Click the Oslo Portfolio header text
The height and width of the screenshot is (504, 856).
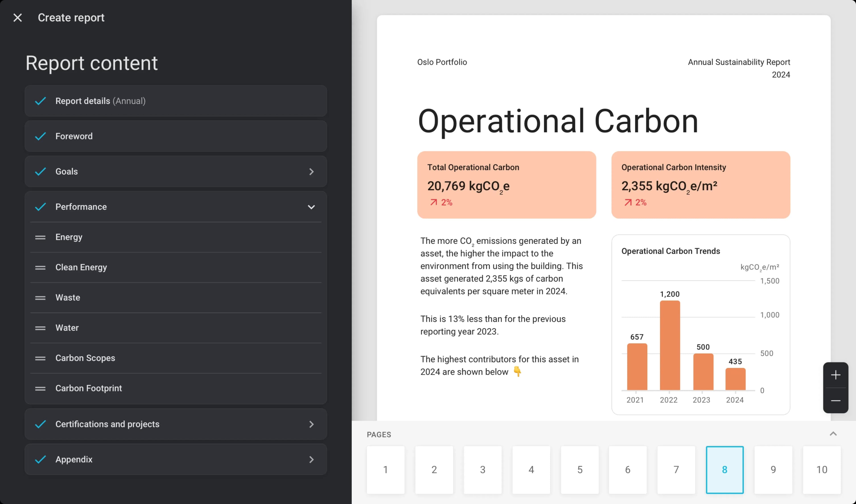(x=442, y=62)
